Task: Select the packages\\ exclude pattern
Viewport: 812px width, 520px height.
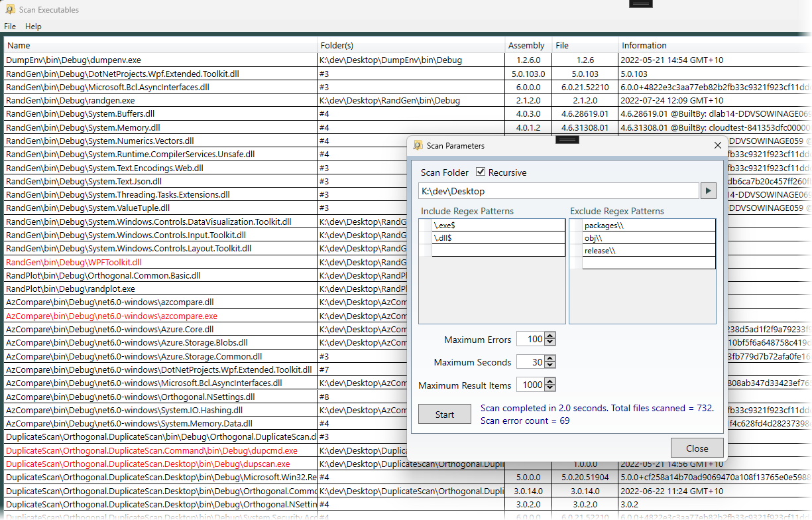Action: pyautogui.click(x=649, y=225)
